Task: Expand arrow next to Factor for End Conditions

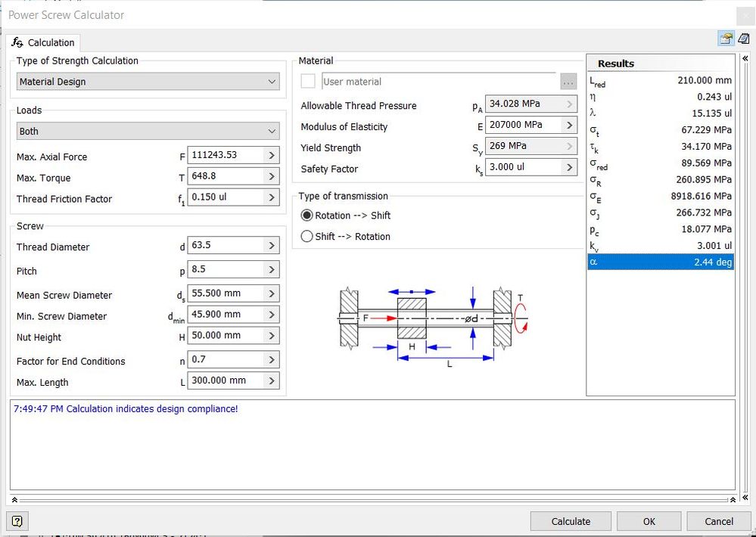Action: click(272, 359)
